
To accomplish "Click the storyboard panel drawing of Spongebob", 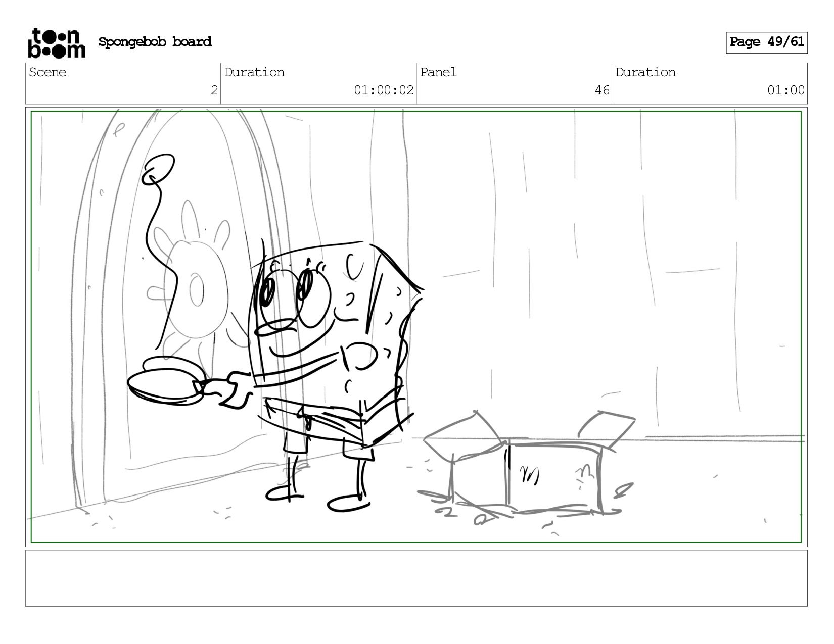I will [416, 327].
